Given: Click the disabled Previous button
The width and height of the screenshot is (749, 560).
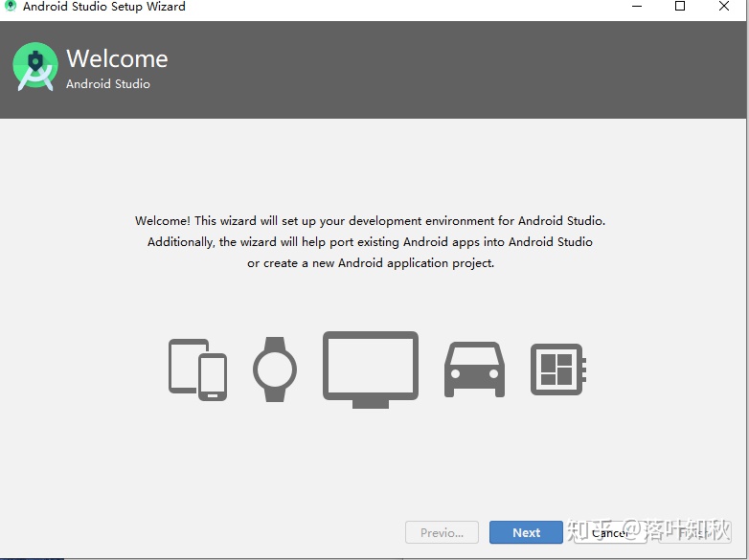Looking at the screenshot, I should pyautogui.click(x=442, y=532).
